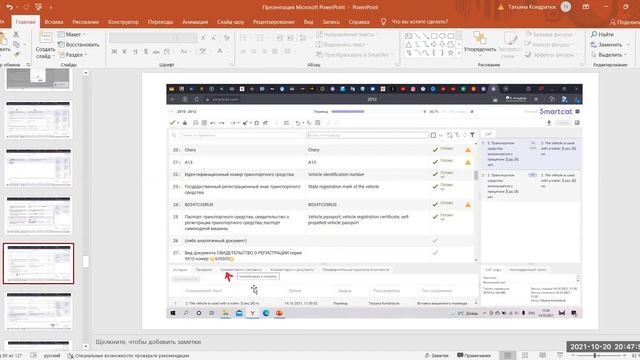Image resolution: width=640 pixels, height=360 pixels.
Task: Toggle the Заметки notes pane
Action: coord(437,356)
